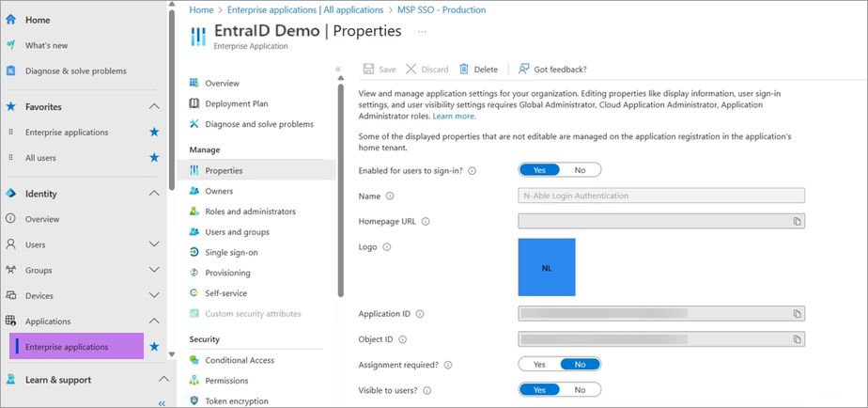The image size is (868, 408).
Task: Click the blue NL logo tile
Action: tap(546, 267)
